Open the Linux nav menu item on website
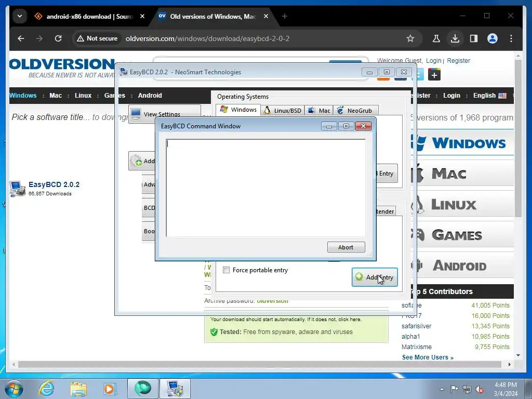 click(83, 96)
